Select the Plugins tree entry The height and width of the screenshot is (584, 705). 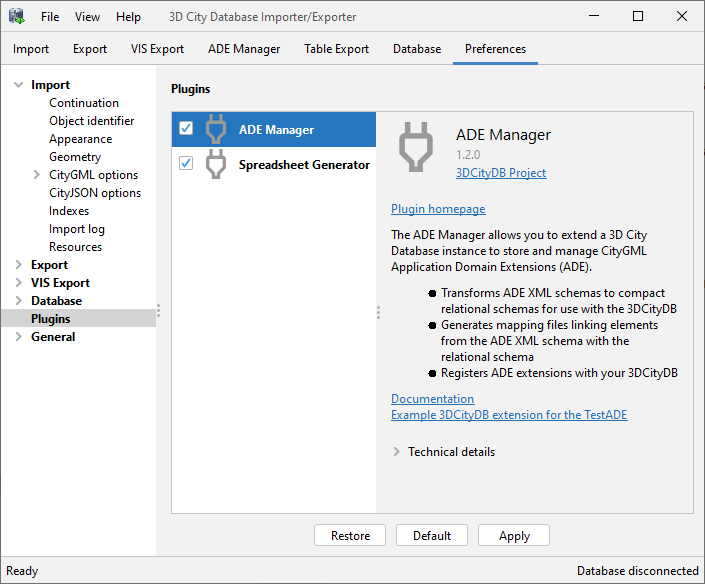click(50, 319)
